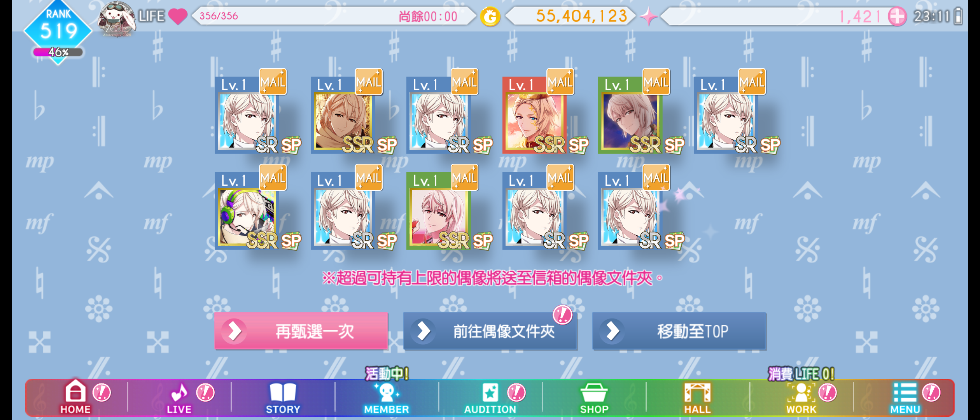Click 再甄選一次 to audition again
Screen dimensions: 980x420
301,331
